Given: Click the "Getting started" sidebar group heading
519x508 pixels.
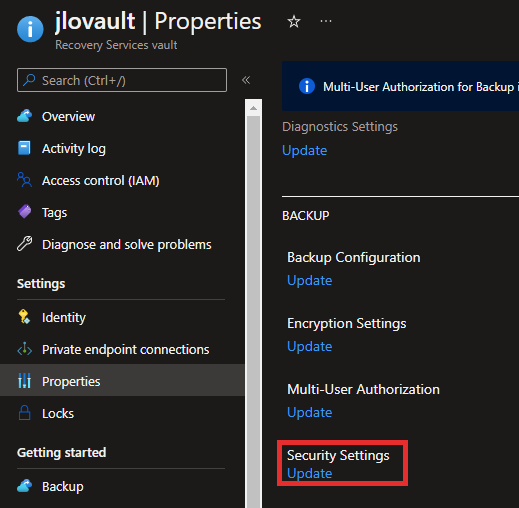Looking at the screenshot, I should click(62, 453).
